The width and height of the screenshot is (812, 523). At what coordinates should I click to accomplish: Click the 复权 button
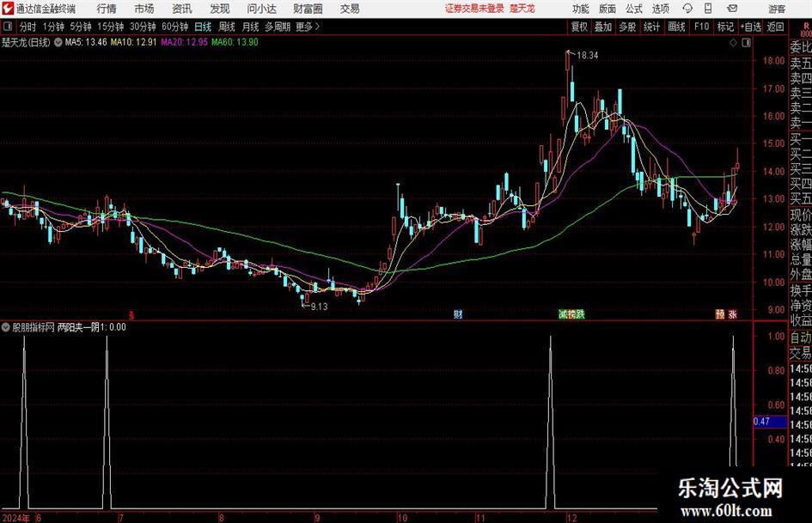pos(579,27)
